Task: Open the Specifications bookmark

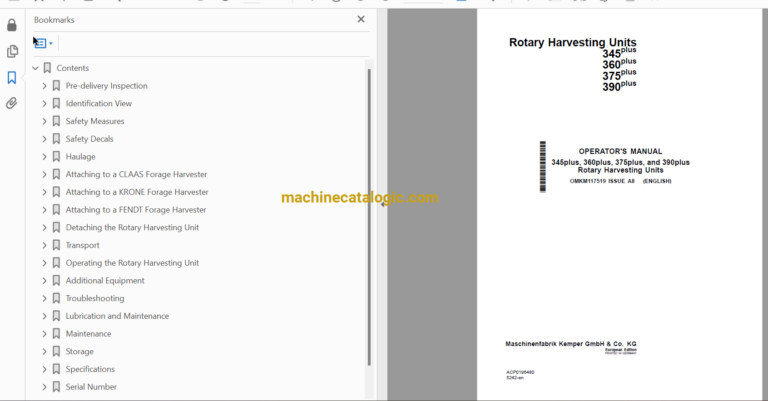Action: pos(90,369)
